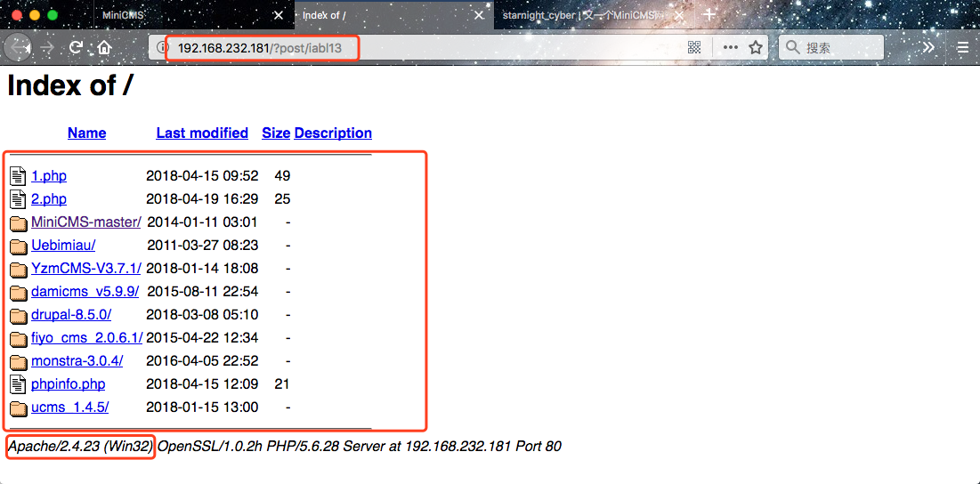Image resolution: width=980 pixels, height=484 pixels.
Task: Click the size value 21
Action: pyautogui.click(x=282, y=384)
